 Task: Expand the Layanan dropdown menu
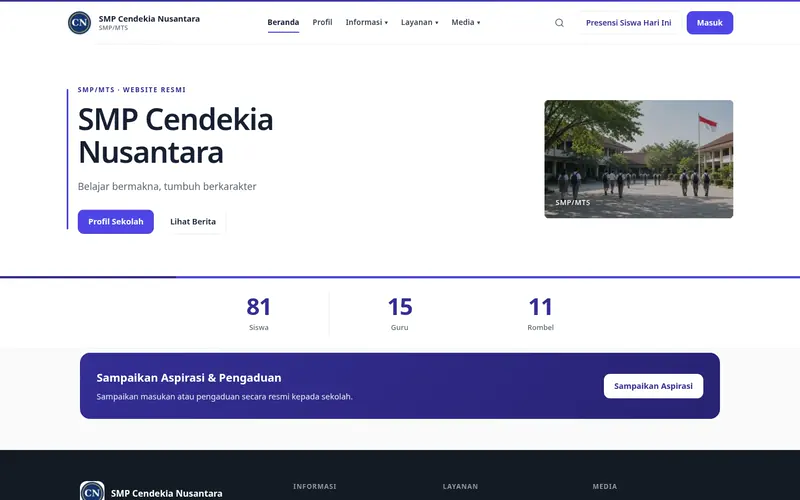419,22
